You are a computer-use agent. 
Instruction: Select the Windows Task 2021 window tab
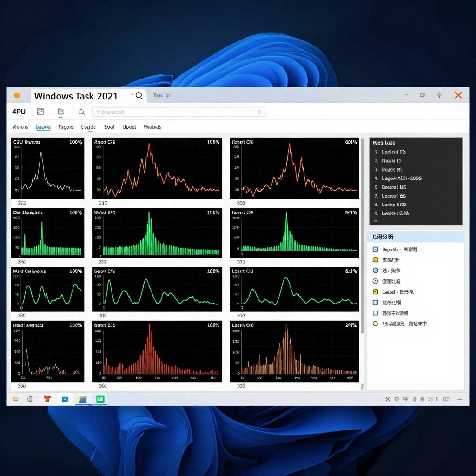88,96
